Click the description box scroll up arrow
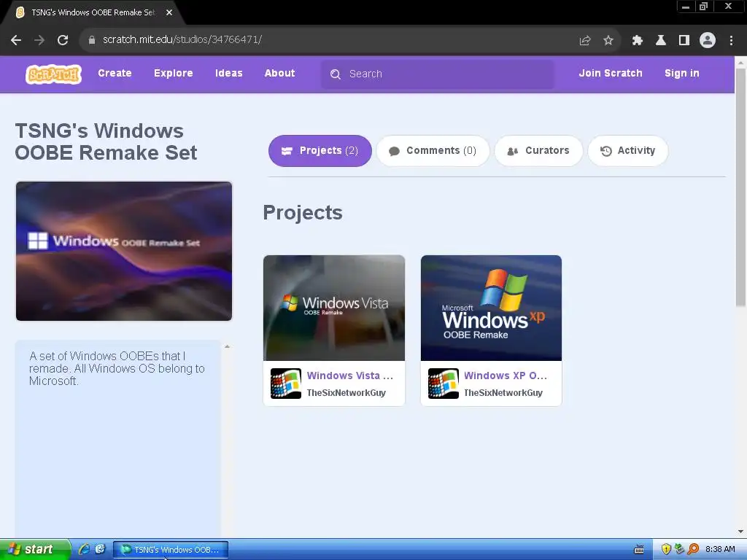Image resolution: width=747 pixels, height=560 pixels. [x=228, y=346]
